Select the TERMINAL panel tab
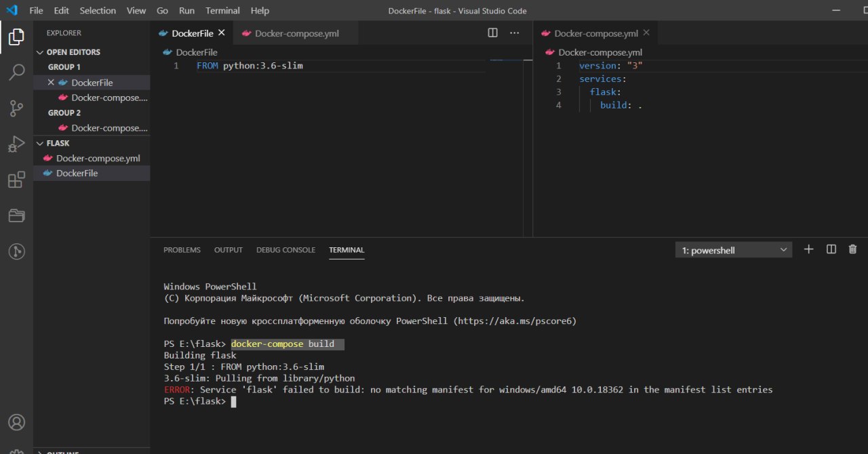This screenshot has height=454, width=868. point(347,250)
